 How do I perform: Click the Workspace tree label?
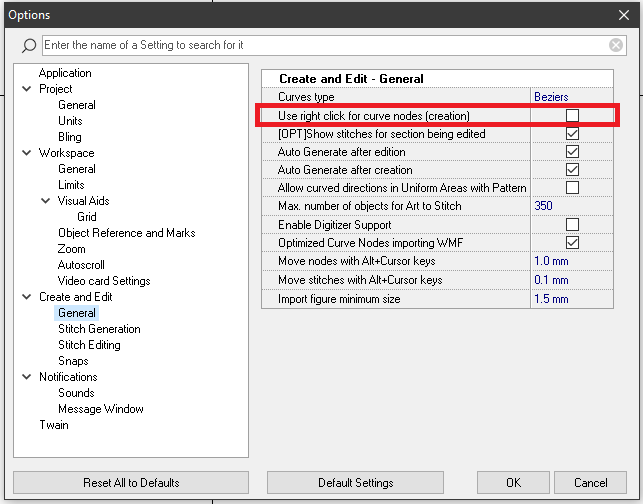pos(66,153)
